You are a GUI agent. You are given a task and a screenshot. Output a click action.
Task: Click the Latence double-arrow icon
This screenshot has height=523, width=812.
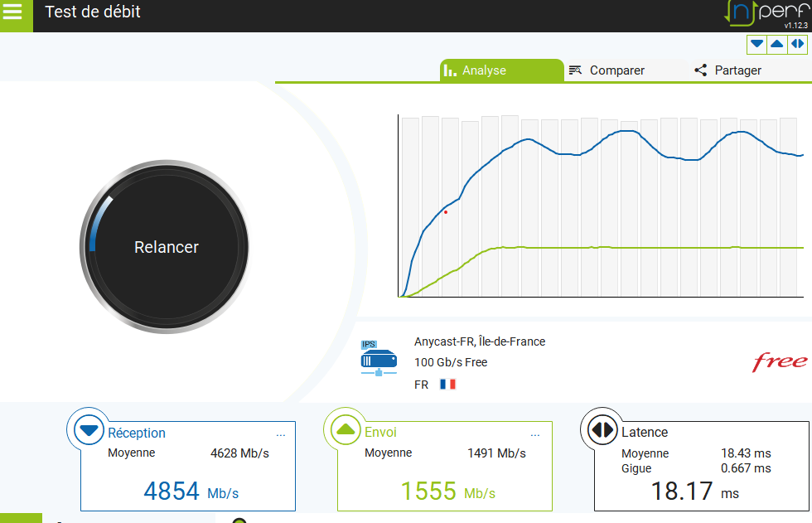pyautogui.click(x=602, y=429)
